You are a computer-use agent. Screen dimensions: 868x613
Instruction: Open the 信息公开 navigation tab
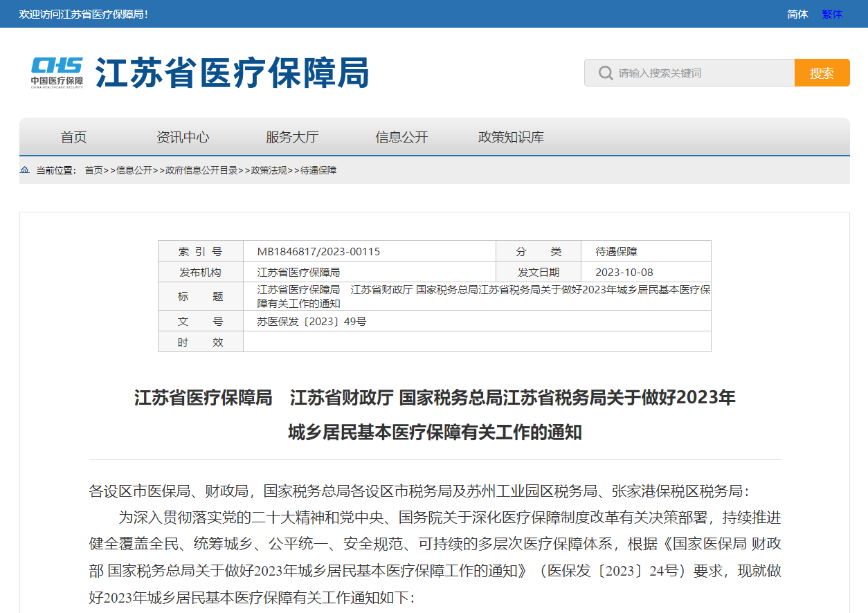point(402,137)
